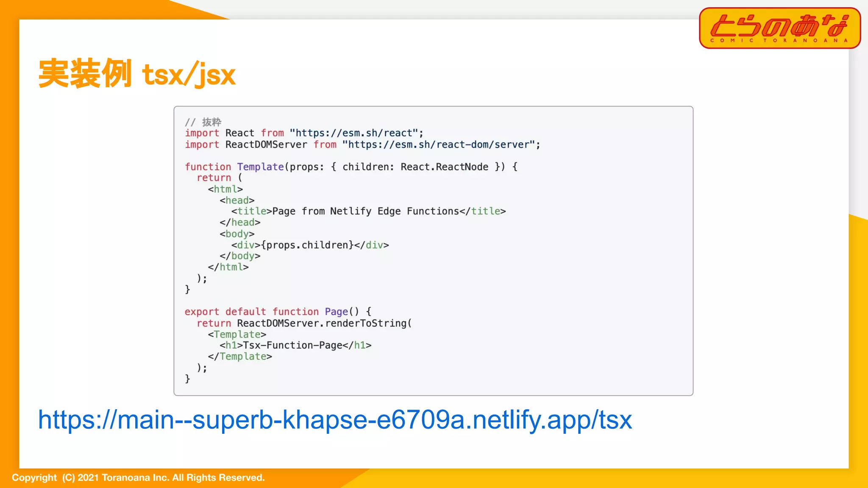Click the Toranoana logo in the corner
This screenshot has height=488, width=868.
pos(779,28)
